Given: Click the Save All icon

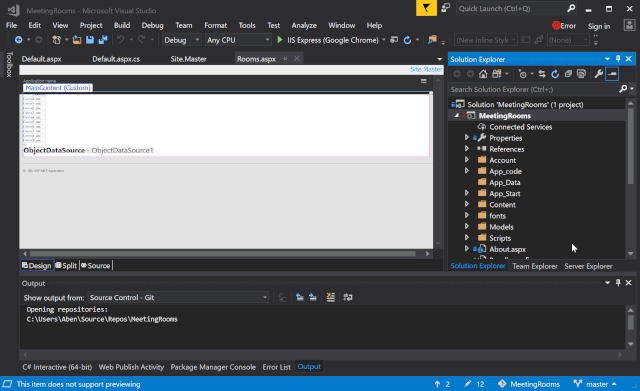Looking at the screenshot, I should click(103, 40).
